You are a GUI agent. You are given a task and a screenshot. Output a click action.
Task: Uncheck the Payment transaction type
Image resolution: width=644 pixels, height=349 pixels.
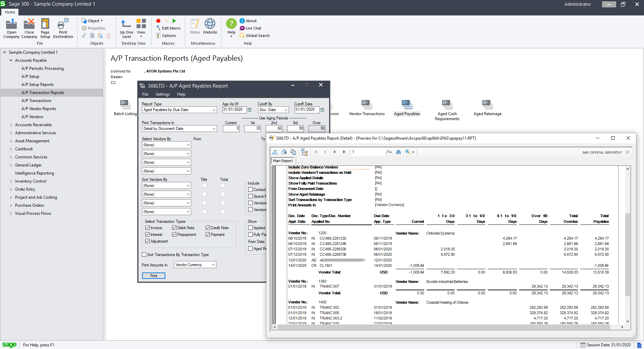tap(208, 235)
